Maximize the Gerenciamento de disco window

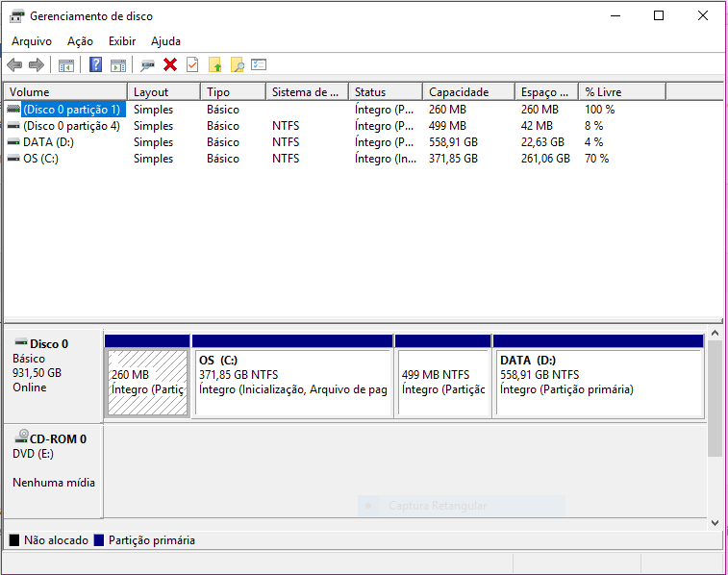[x=659, y=15]
